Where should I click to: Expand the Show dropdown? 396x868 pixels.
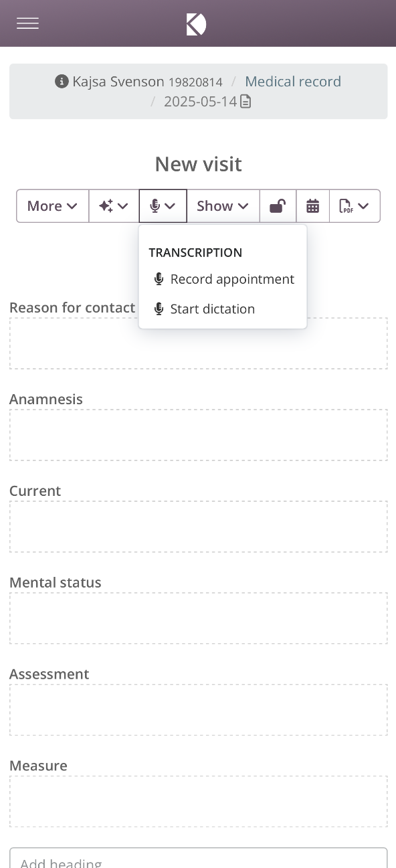223,206
